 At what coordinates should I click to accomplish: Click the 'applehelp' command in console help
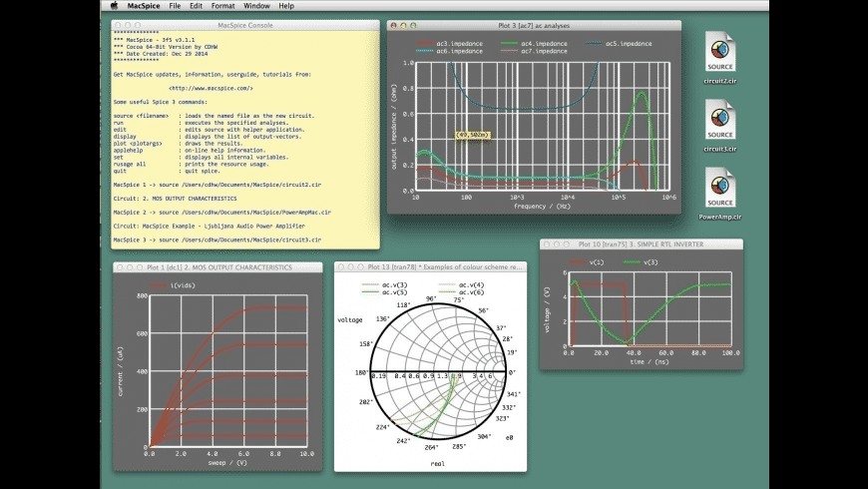click(128, 150)
